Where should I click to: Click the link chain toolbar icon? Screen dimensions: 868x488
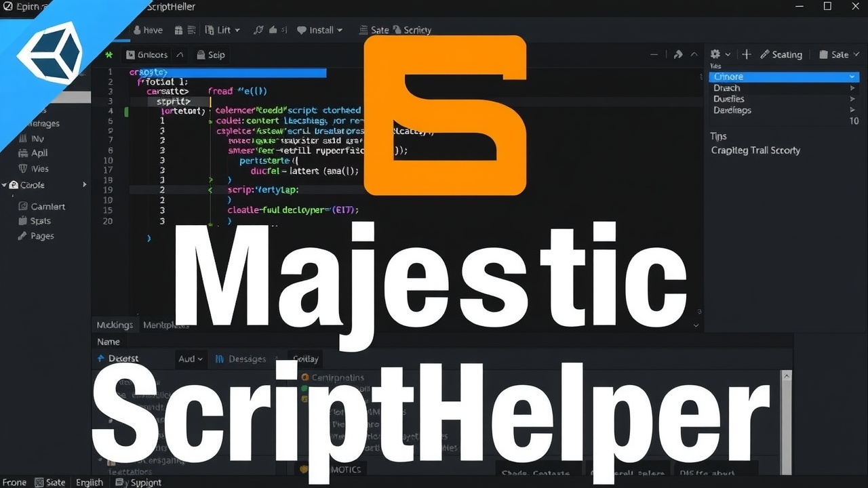pos(258,30)
